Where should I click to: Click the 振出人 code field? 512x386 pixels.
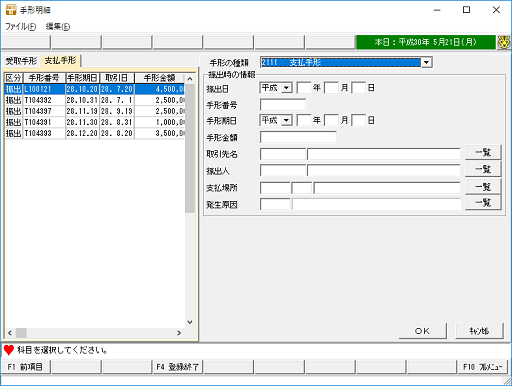pos(283,170)
